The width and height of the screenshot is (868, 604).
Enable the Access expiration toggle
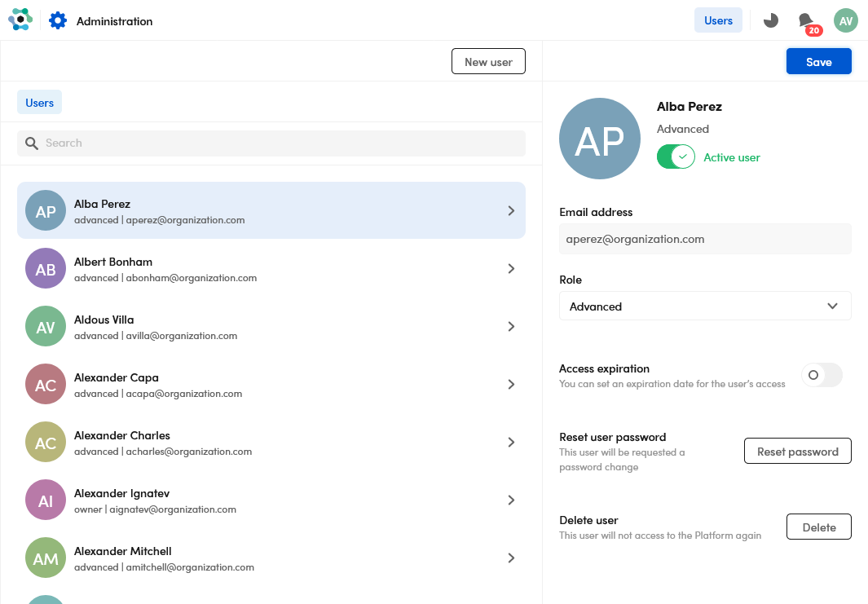click(x=822, y=375)
